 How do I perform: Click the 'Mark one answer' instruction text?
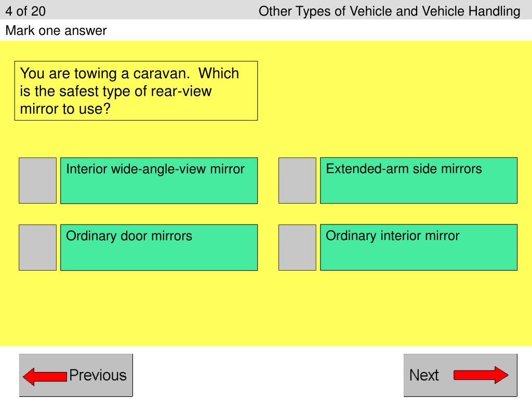click(x=56, y=31)
